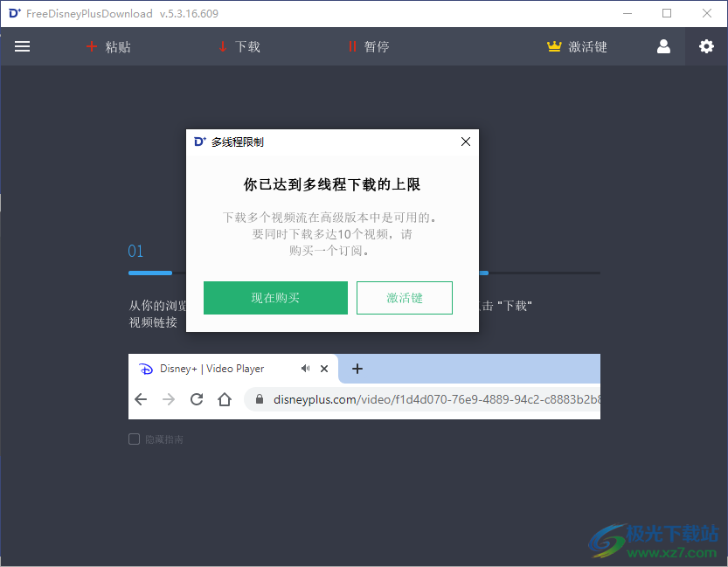Image resolution: width=728 pixels, height=567 pixels.
Task: Click the dialog's 激活键 button
Action: click(x=405, y=297)
